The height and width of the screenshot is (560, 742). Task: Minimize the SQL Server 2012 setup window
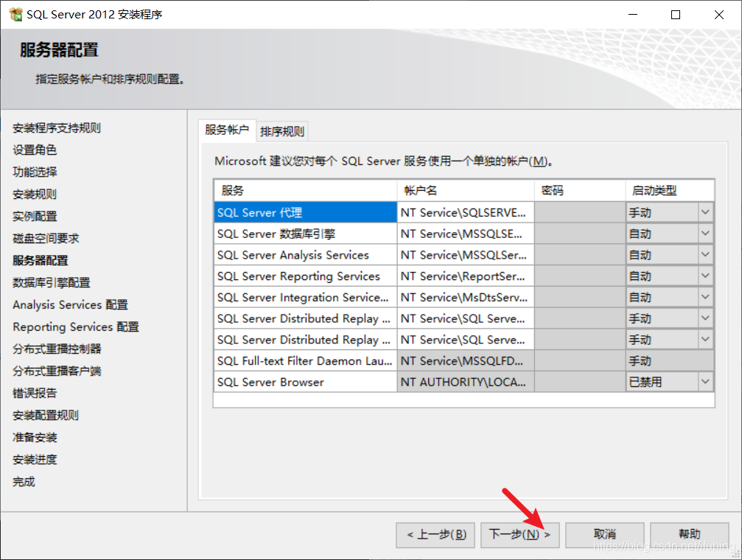click(x=633, y=15)
